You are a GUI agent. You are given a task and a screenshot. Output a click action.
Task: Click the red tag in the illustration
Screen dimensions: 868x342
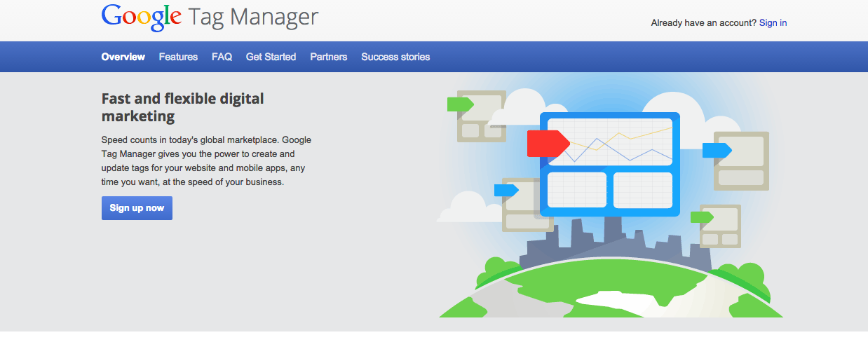[548, 143]
